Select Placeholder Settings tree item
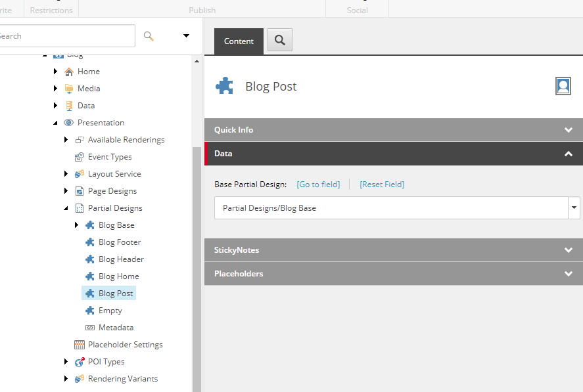 click(x=126, y=345)
